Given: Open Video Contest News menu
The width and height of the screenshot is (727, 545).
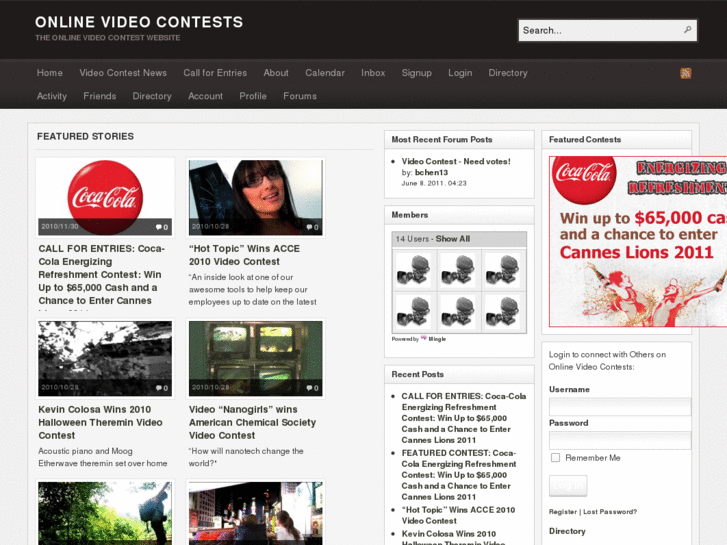Looking at the screenshot, I should [123, 73].
